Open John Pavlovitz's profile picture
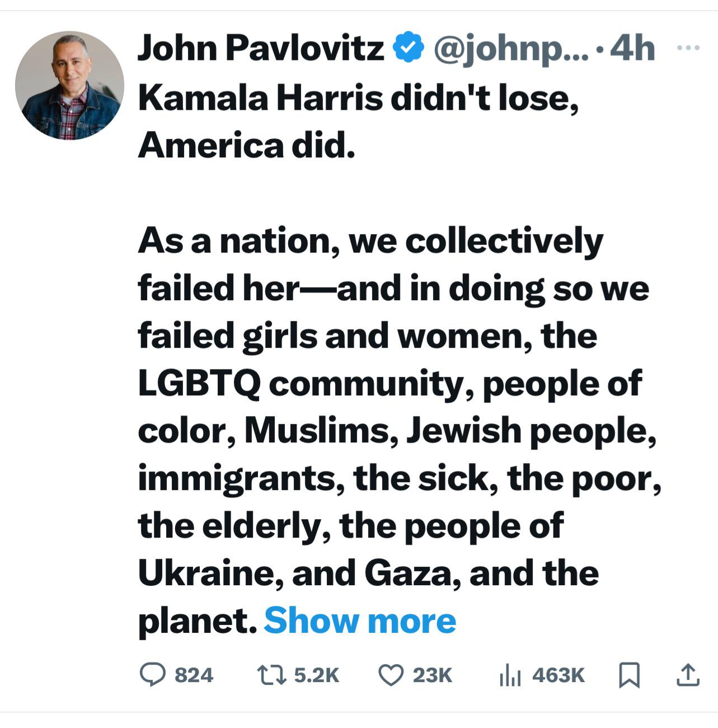 (x=69, y=85)
